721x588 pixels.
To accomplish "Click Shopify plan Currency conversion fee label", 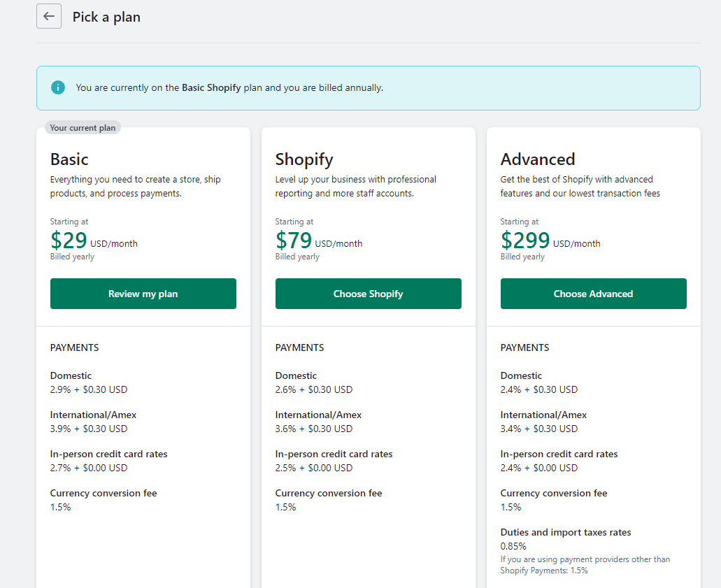I will 329,493.
